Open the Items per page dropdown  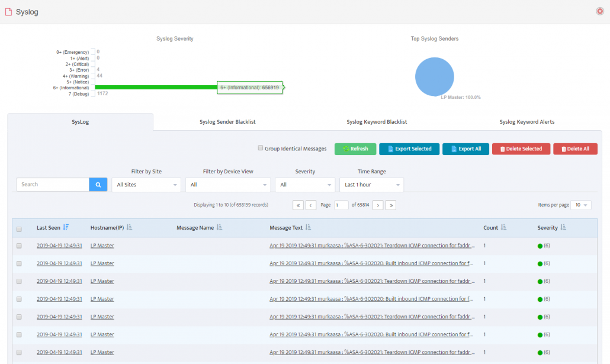(581, 205)
